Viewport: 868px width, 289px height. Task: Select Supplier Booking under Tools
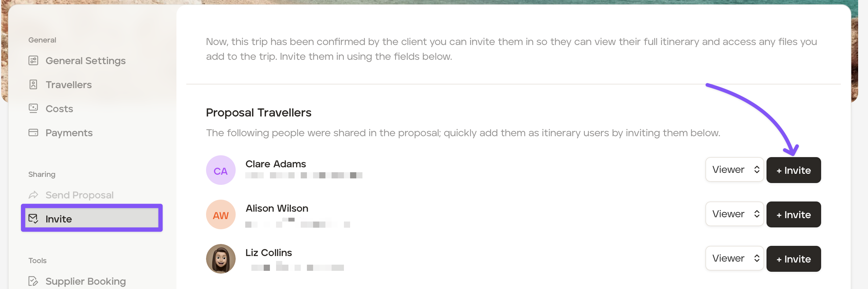pos(85,281)
